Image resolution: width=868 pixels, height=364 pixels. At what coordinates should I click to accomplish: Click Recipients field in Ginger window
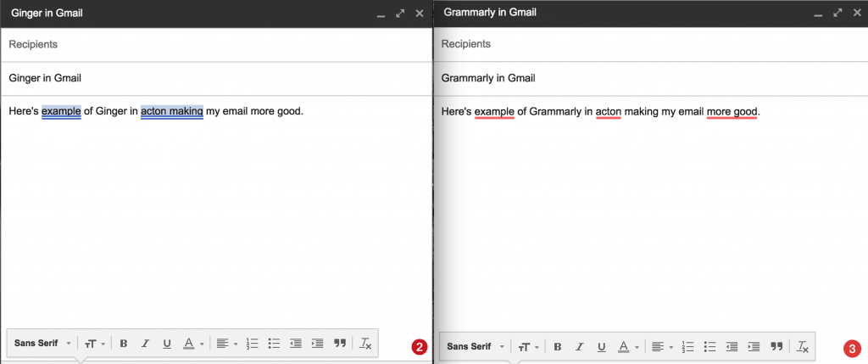(x=216, y=44)
